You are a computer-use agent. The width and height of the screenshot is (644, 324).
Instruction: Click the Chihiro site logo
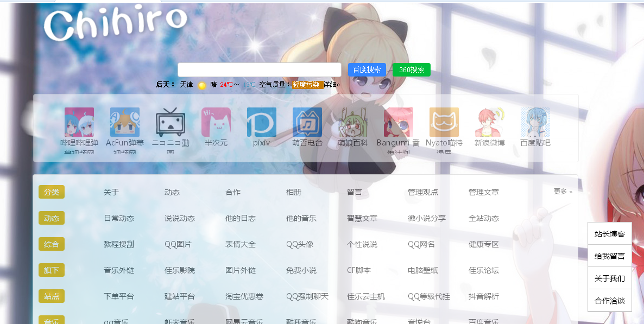[116, 23]
